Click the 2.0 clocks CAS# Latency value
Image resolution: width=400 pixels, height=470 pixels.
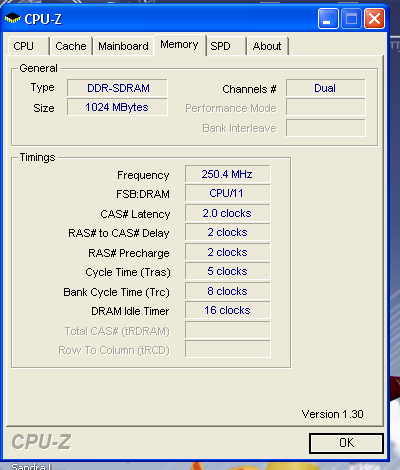click(x=228, y=213)
